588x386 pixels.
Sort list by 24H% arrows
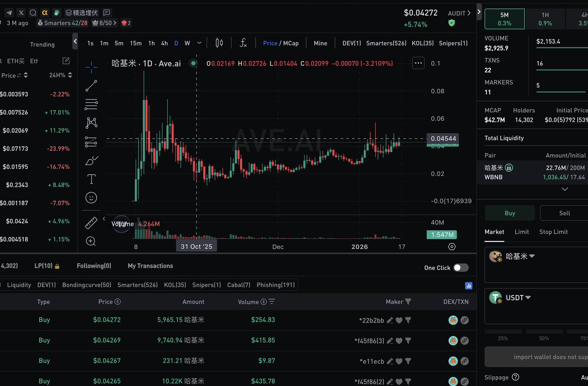[x=70, y=75]
